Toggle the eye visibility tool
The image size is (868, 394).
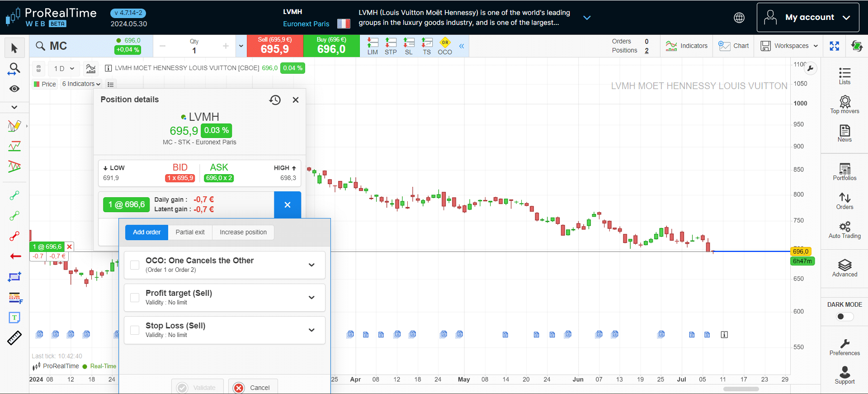tap(14, 89)
